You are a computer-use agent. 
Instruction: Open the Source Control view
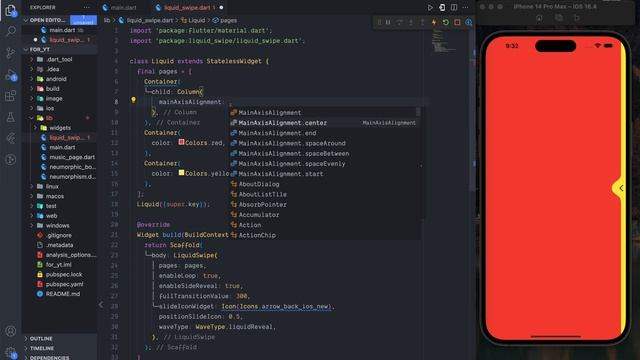pos(11,53)
